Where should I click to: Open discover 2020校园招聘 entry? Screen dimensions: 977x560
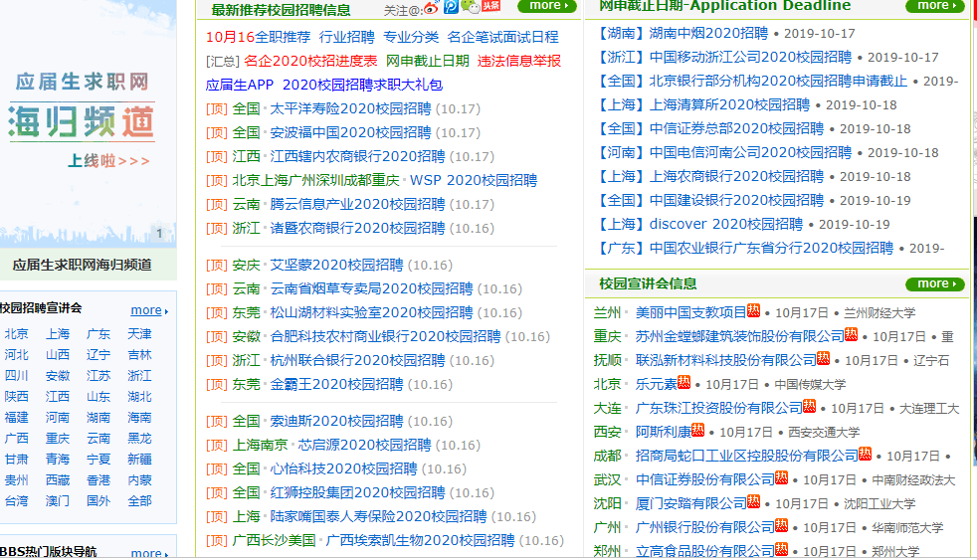(726, 224)
